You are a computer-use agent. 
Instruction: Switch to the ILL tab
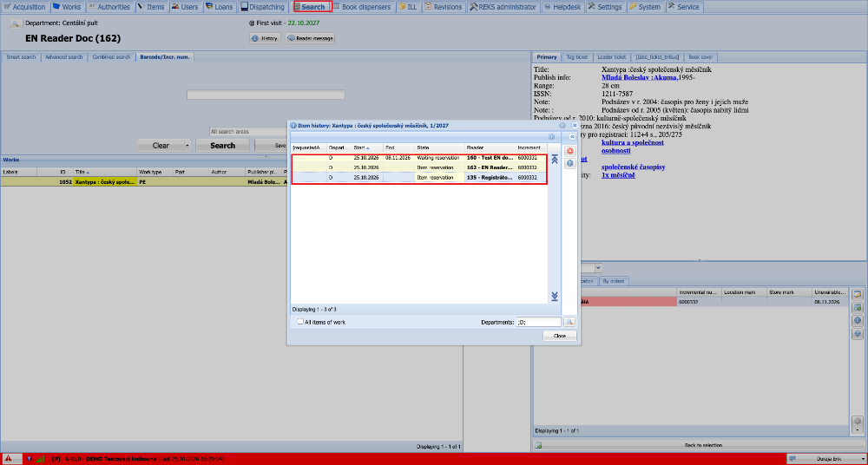[x=407, y=7]
